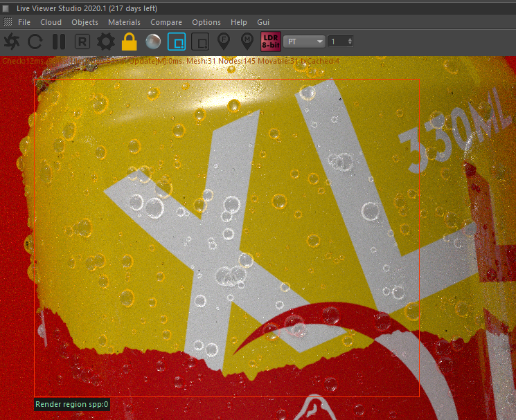Screen dimensions: 516x420
Task: Open the Materials menu
Action: 124,22
